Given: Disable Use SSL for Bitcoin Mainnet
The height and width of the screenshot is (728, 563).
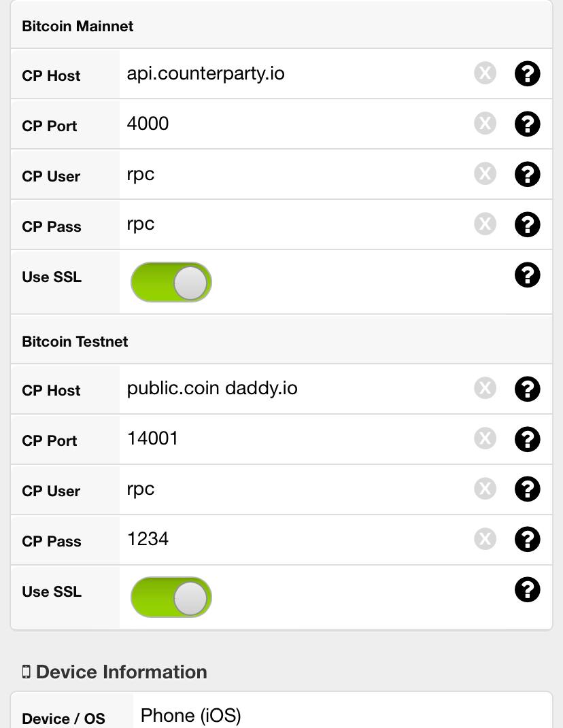Looking at the screenshot, I should tap(171, 282).
